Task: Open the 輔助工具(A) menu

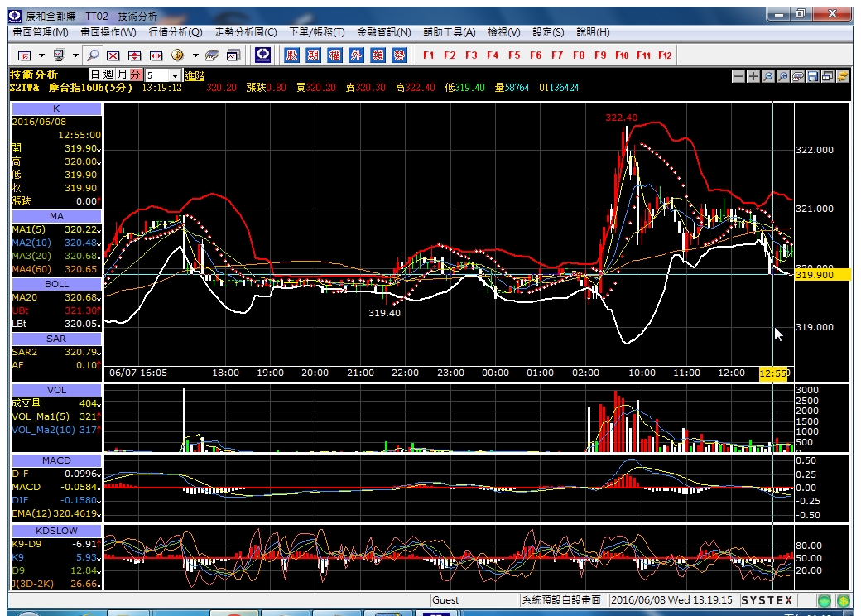Action: click(x=450, y=32)
